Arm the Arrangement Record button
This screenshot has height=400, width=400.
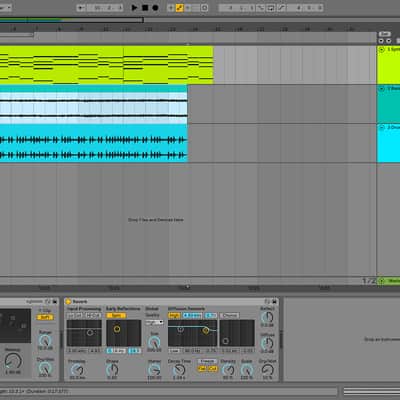pos(155,7)
